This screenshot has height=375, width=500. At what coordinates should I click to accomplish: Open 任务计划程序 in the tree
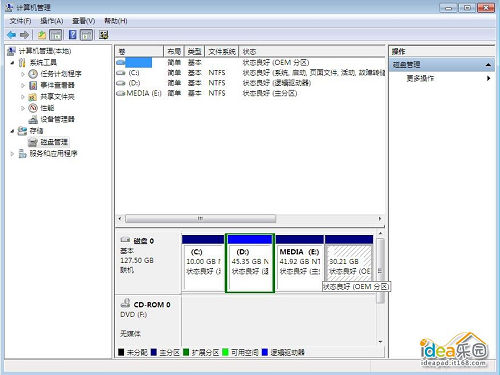click(x=61, y=74)
